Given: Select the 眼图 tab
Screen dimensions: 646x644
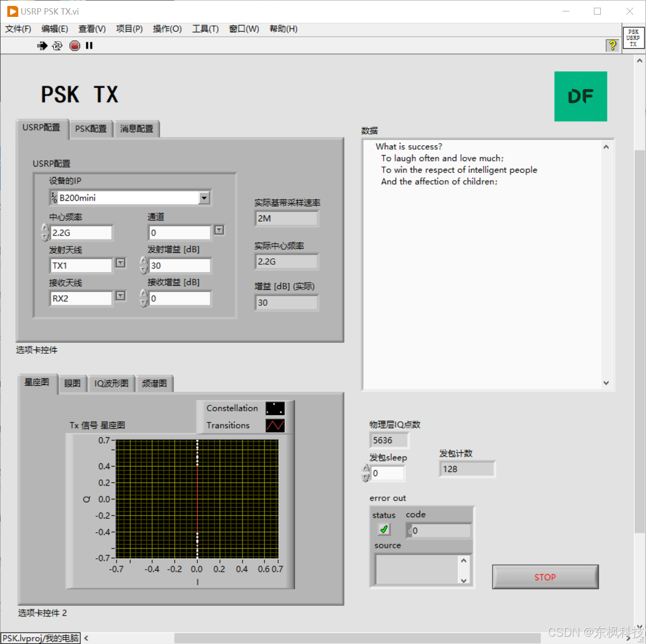Looking at the screenshot, I should (x=72, y=384).
